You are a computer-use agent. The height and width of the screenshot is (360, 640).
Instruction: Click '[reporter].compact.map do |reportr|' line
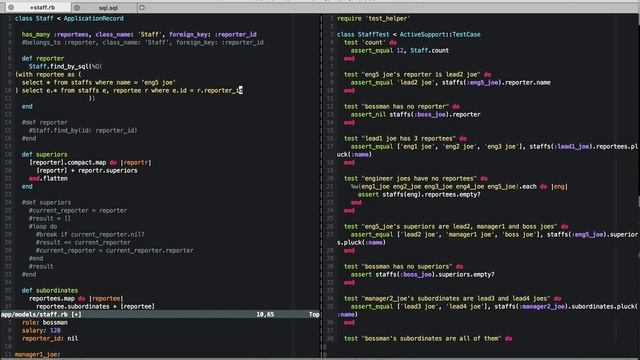coord(90,162)
